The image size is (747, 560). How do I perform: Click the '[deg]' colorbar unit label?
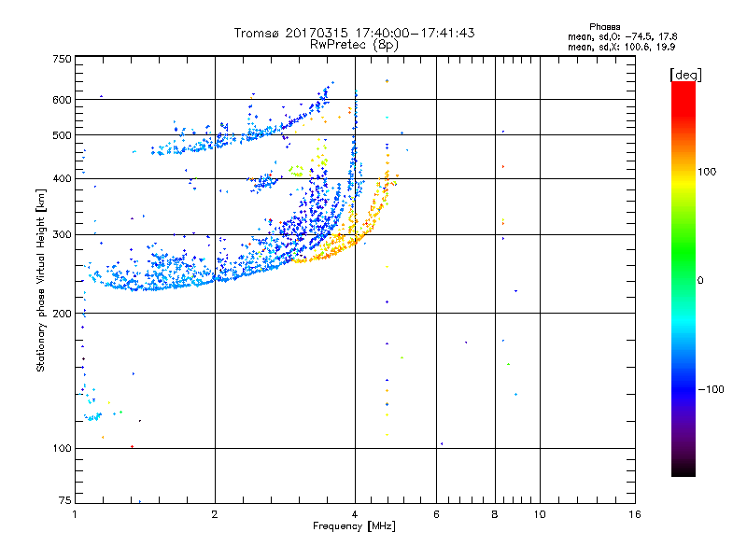(685, 76)
